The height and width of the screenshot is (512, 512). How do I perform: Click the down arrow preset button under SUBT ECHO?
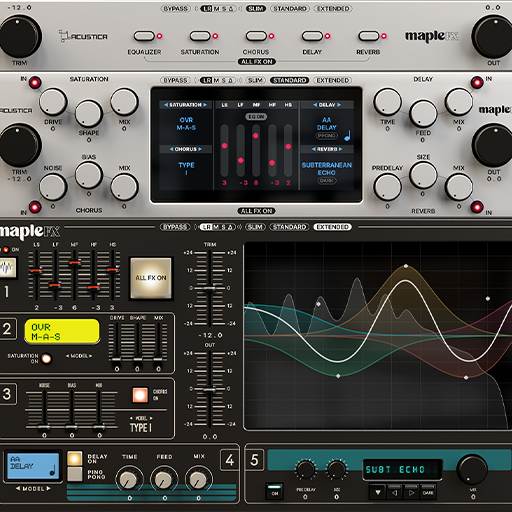click(378, 492)
